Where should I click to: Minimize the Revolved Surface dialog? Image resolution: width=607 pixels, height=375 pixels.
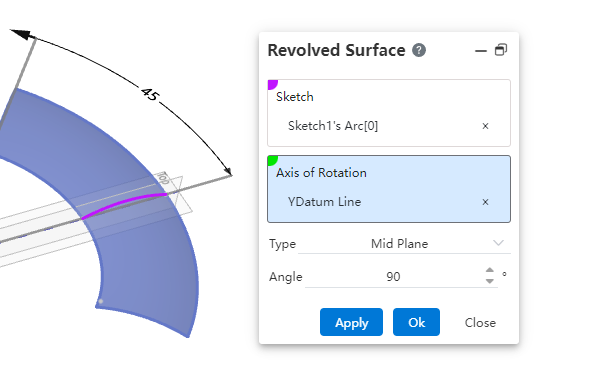[480, 51]
